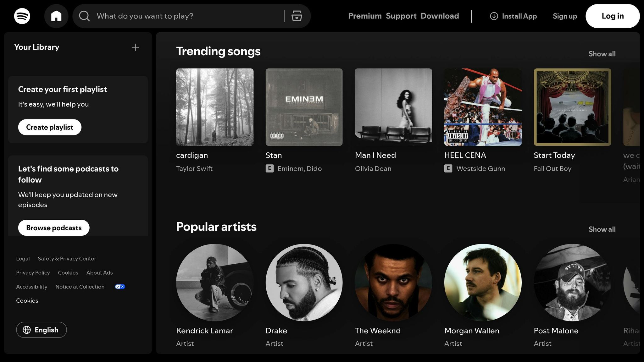
Task: Open the Trending songs heading
Action: click(218, 51)
